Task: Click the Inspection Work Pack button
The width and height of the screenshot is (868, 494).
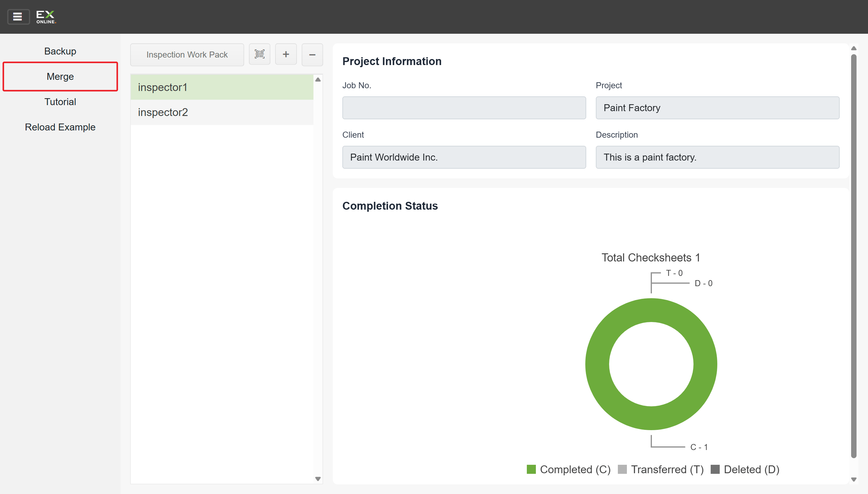Action: (187, 54)
